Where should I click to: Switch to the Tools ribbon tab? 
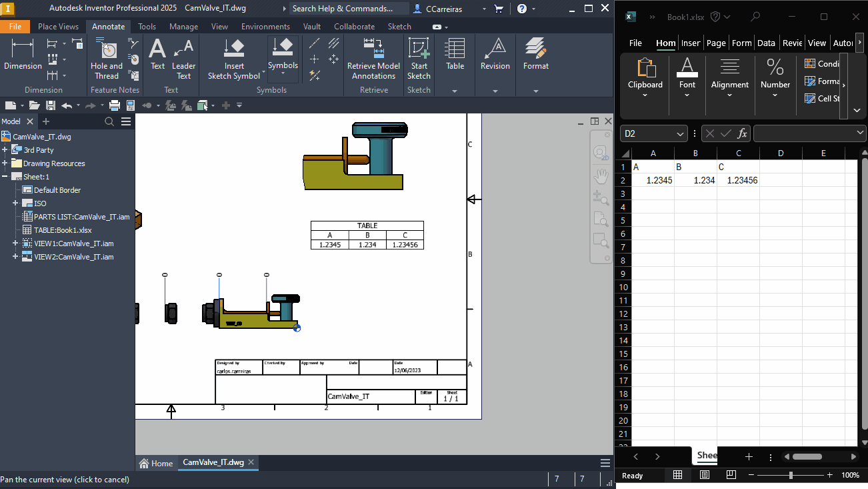[147, 27]
